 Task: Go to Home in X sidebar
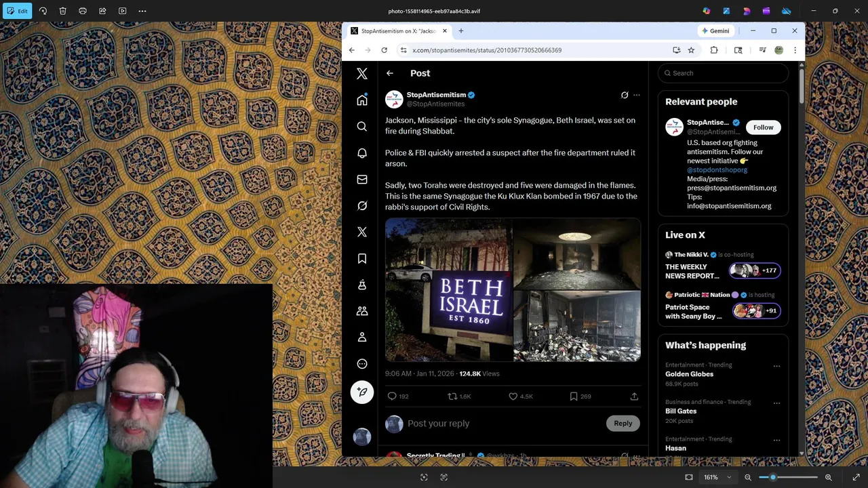[362, 100]
